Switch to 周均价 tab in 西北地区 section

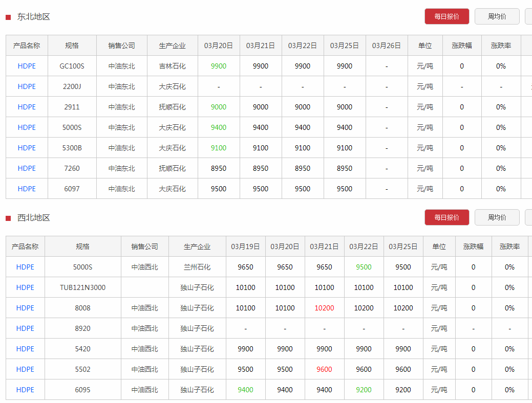coord(497,217)
